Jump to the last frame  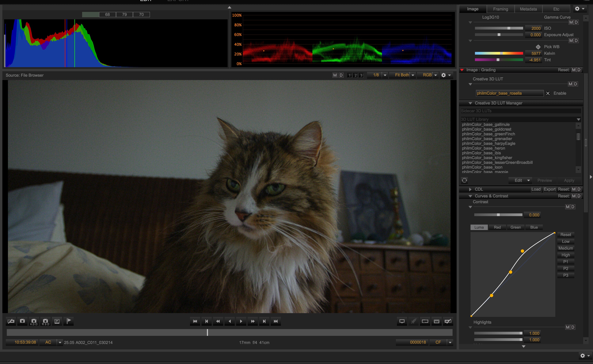276,321
